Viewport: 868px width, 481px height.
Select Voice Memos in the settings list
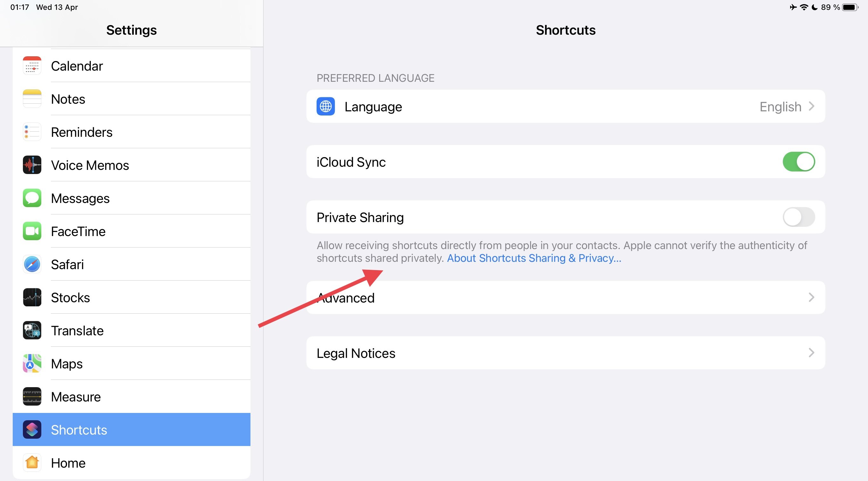[131, 165]
